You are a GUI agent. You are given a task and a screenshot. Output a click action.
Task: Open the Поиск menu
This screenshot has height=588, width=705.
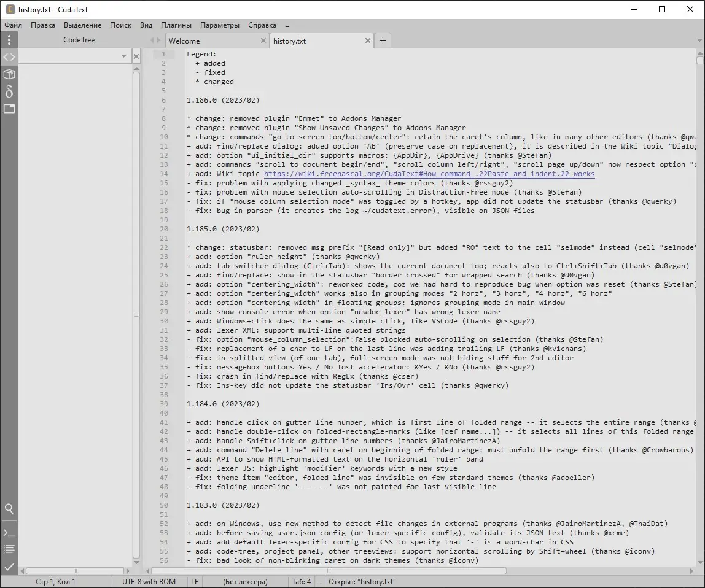[x=120, y=25]
